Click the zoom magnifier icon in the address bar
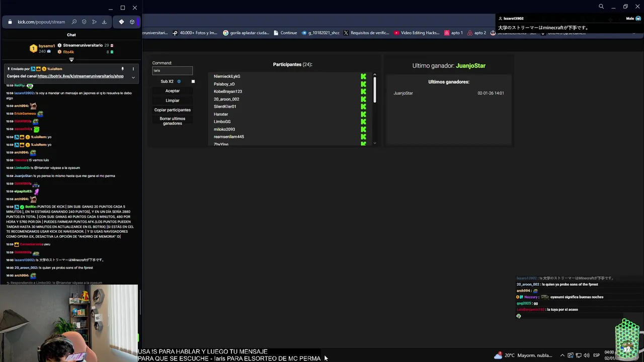This screenshot has width=644, height=362. 74,22
